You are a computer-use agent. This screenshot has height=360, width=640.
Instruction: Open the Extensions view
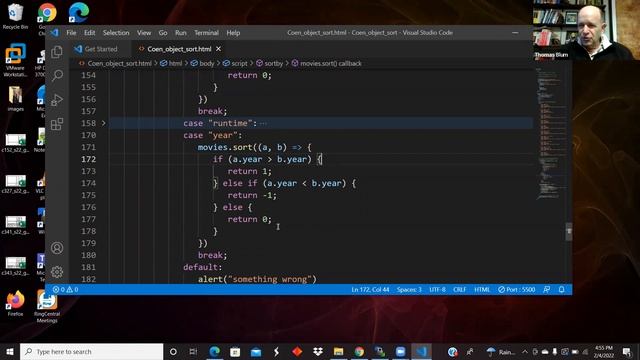coord(57,124)
